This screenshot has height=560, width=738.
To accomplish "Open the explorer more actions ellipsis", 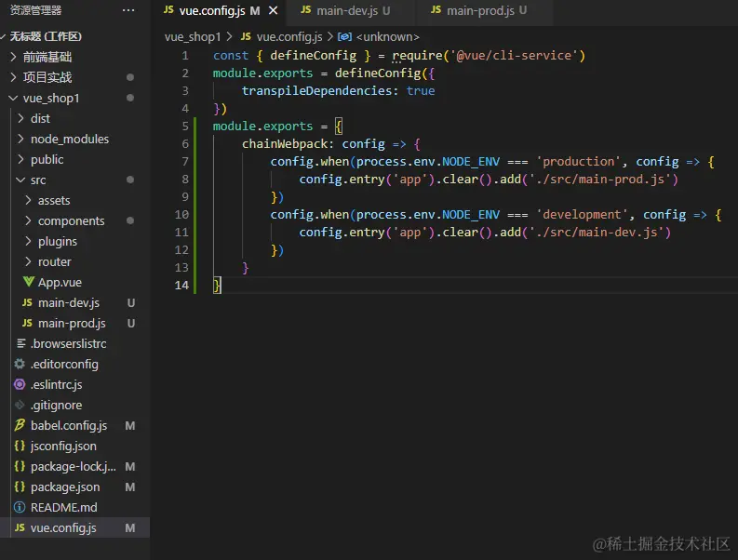I will pos(128,10).
